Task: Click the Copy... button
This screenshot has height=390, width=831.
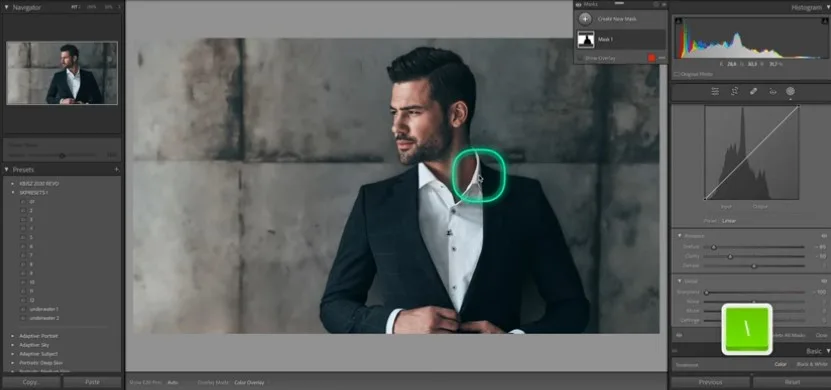Action: (31, 382)
